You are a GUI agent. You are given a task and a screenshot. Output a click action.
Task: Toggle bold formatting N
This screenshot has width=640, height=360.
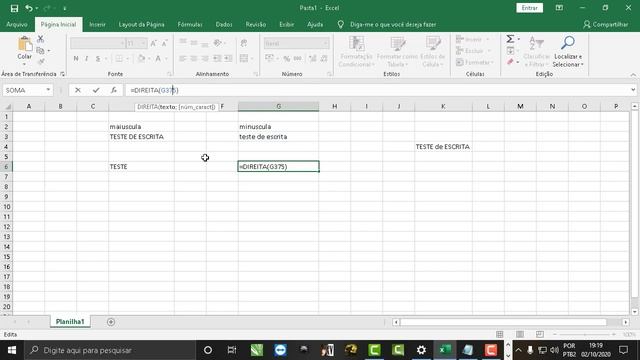(x=76, y=59)
